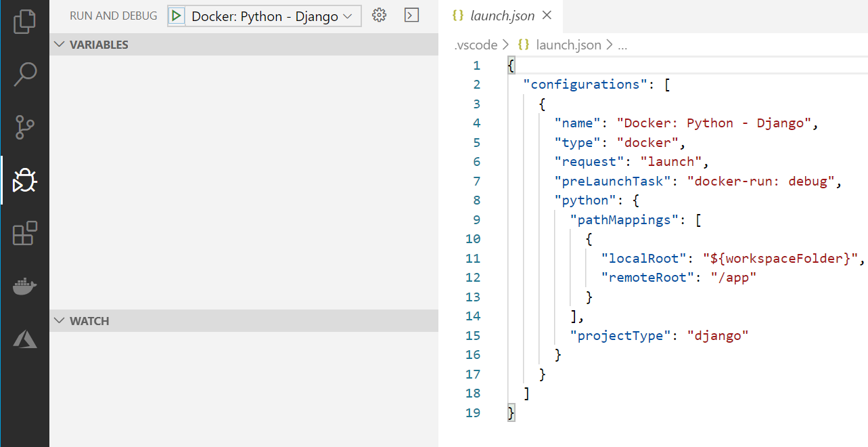Open the Extensions view
The image size is (868, 447).
(x=25, y=233)
